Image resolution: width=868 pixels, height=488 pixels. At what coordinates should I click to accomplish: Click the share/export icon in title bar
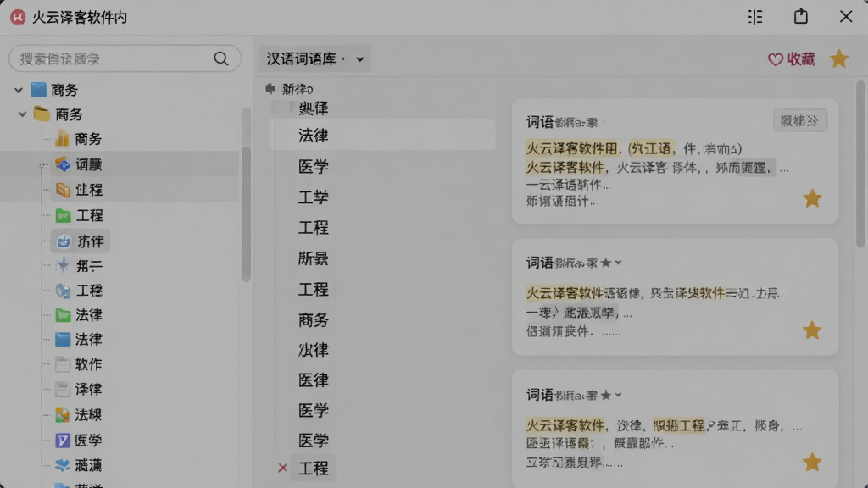point(800,17)
